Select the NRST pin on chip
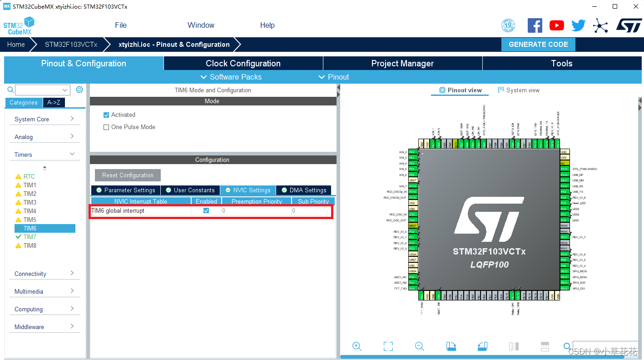 coord(413,226)
